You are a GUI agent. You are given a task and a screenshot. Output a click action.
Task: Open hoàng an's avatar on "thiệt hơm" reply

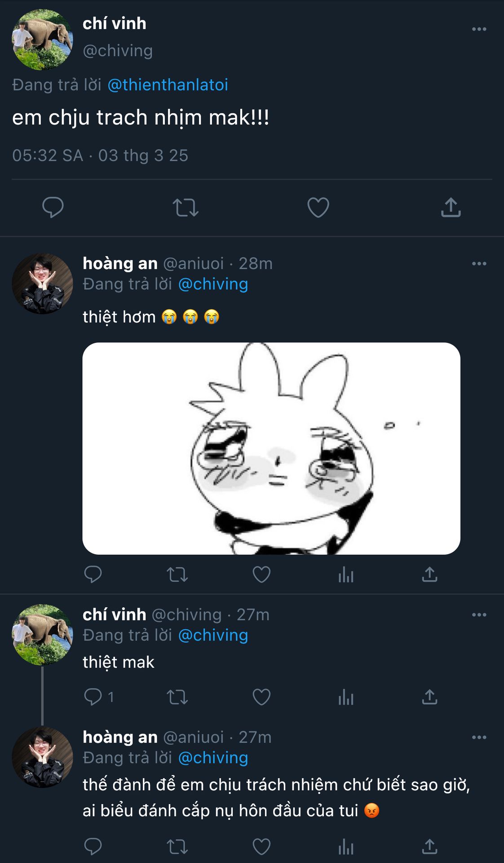pos(42,284)
